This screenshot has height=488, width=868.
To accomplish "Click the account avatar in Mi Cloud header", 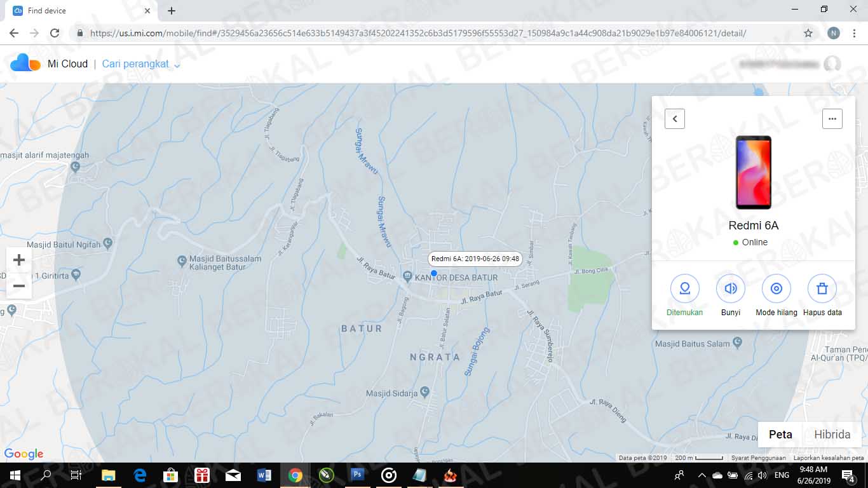I will click(x=832, y=64).
